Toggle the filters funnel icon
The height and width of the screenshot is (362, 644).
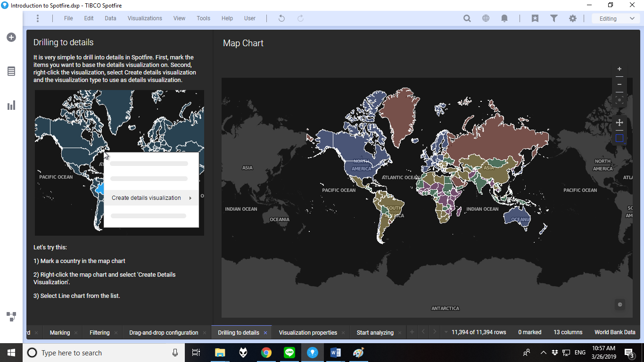[554, 18]
